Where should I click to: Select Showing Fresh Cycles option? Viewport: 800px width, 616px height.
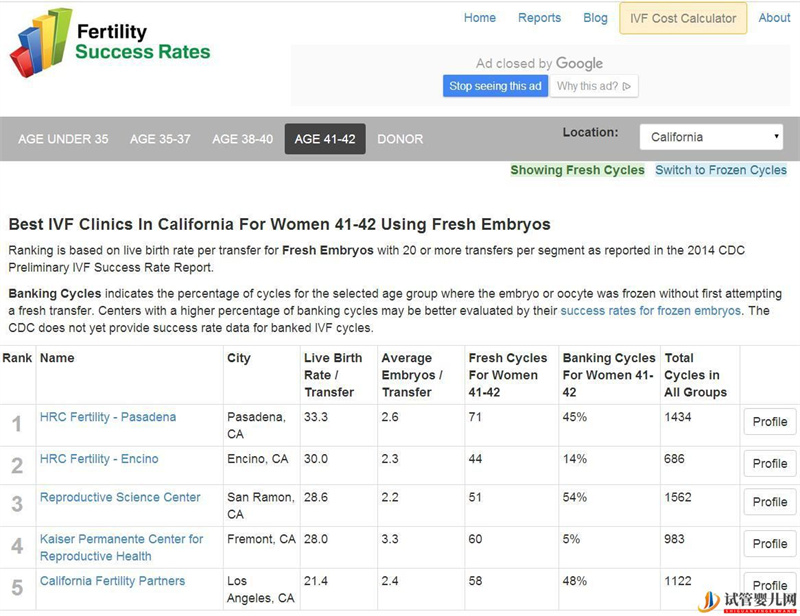577,170
